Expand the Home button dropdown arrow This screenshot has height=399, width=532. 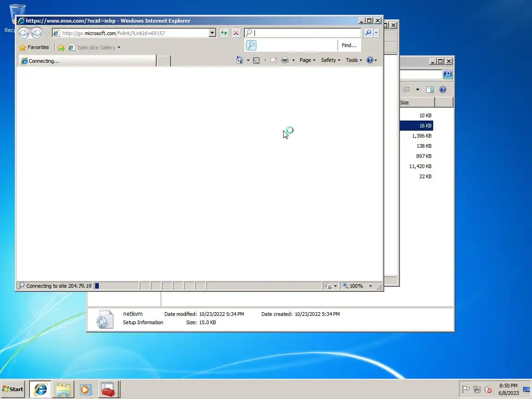pos(248,60)
